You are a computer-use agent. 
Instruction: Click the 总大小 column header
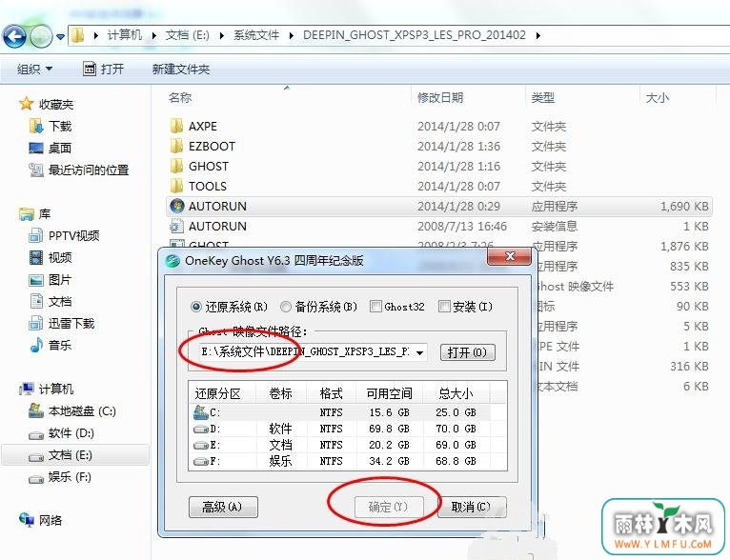[x=456, y=393]
